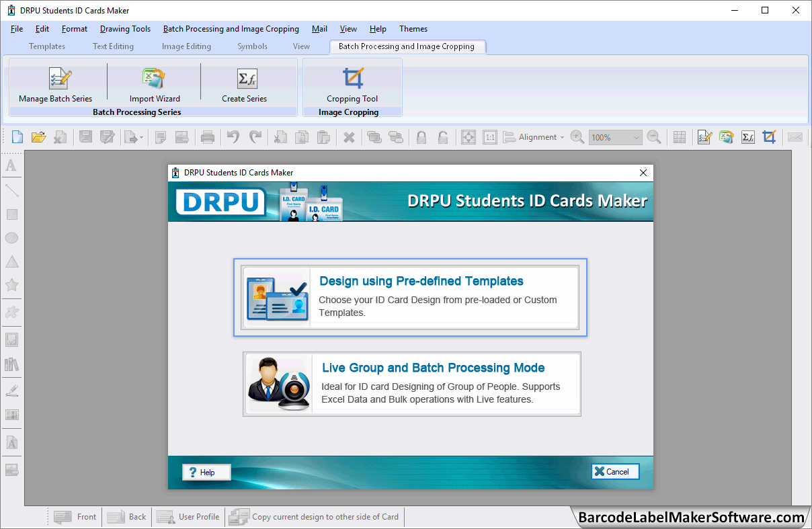The image size is (812, 529).
Task: Open the Edit menu
Action: [x=42, y=29]
